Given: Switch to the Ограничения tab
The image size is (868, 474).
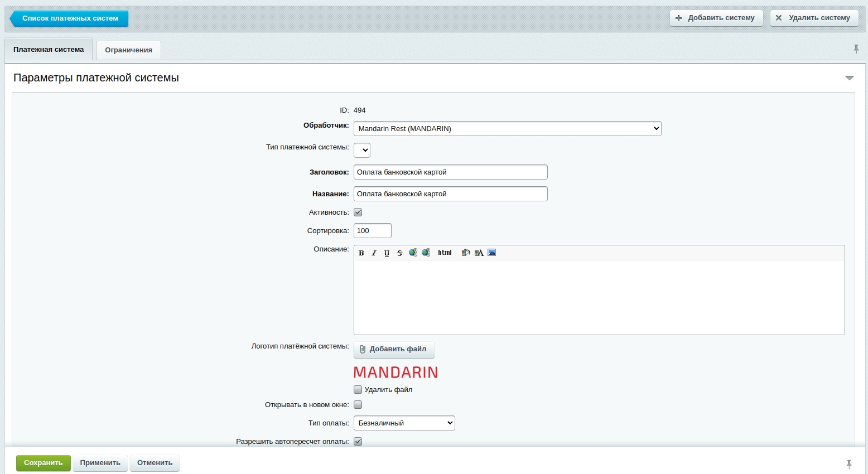Looking at the screenshot, I should coord(128,50).
